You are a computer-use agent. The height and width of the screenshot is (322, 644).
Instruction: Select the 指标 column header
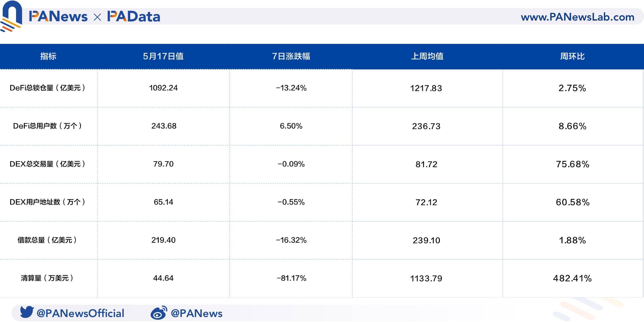[x=48, y=56]
